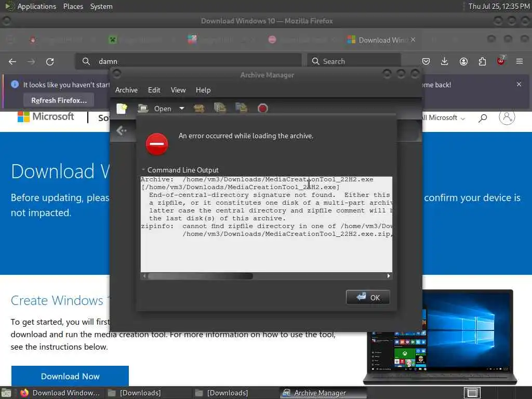532x399 pixels.
Task: Expand the Open recent dropdown arrow
Action: [x=182, y=109]
